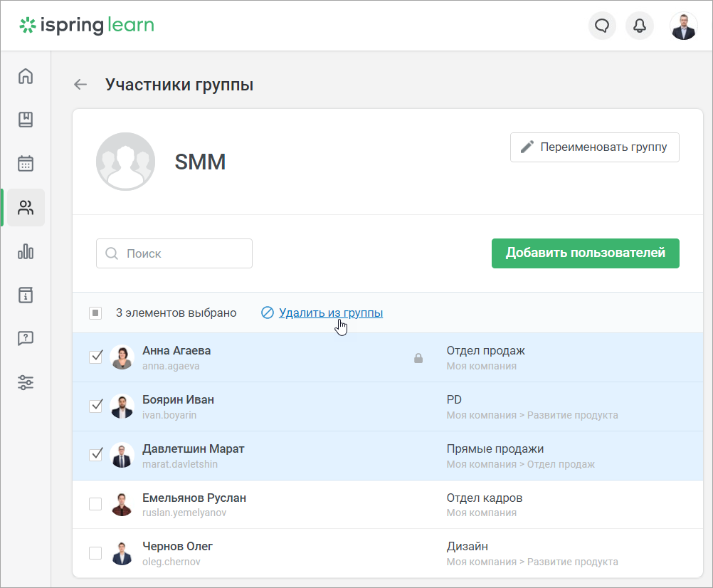The image size is (713, 588).
Task: Uncheck the checkbox for Боярин Иван
Action: point(95,406)
